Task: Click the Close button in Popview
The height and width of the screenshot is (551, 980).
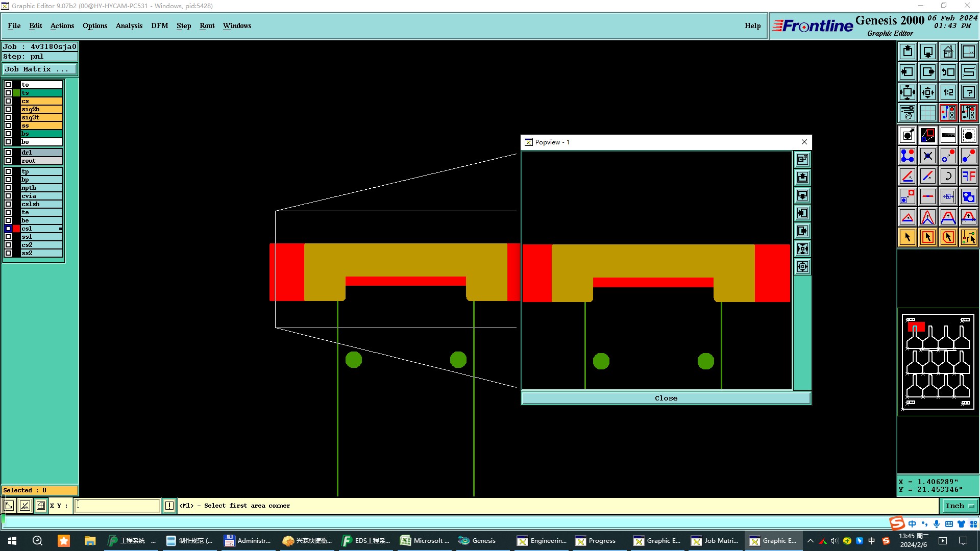Action: pos(666,398)
